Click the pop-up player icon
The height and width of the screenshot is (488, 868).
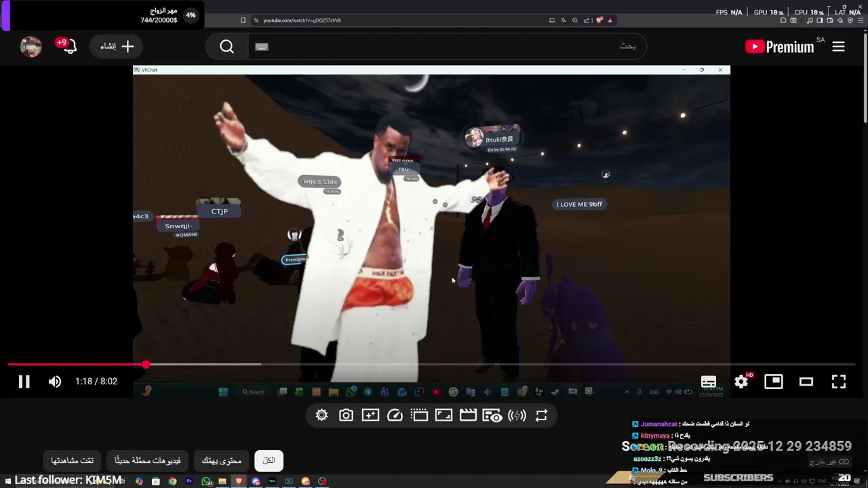419,415
